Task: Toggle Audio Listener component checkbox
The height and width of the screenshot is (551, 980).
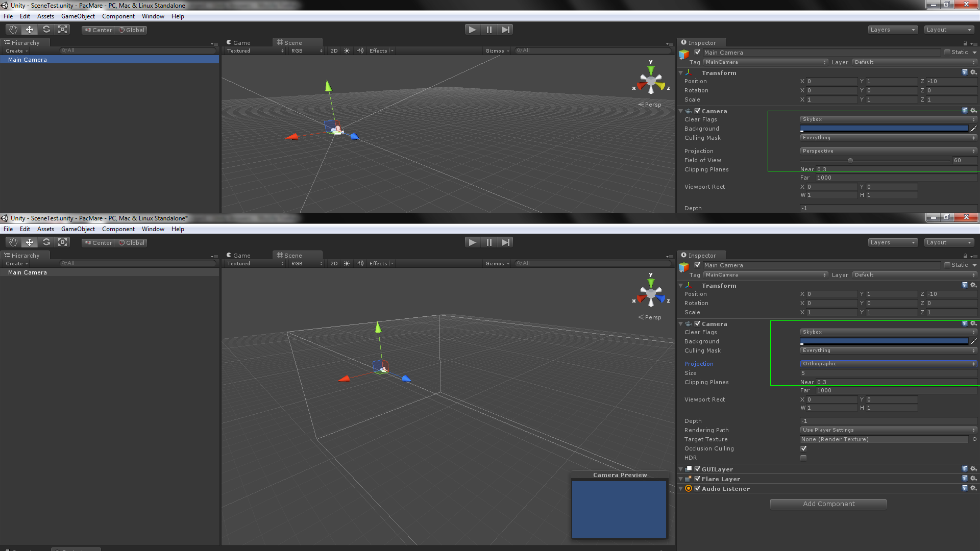Action: pos(698,488)
